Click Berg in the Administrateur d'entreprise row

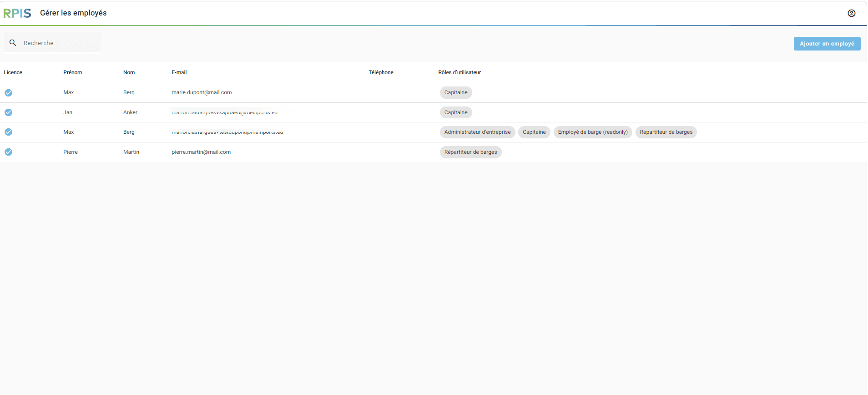129,132
